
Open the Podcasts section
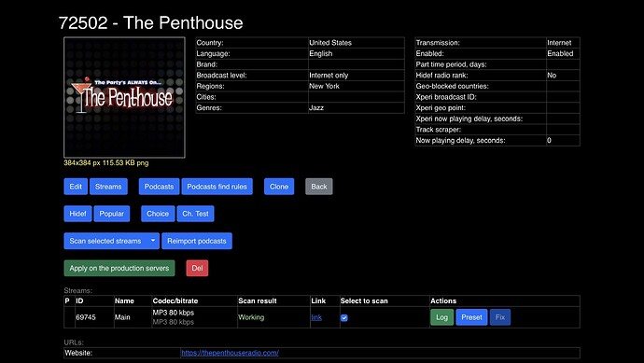pos(159,187)
